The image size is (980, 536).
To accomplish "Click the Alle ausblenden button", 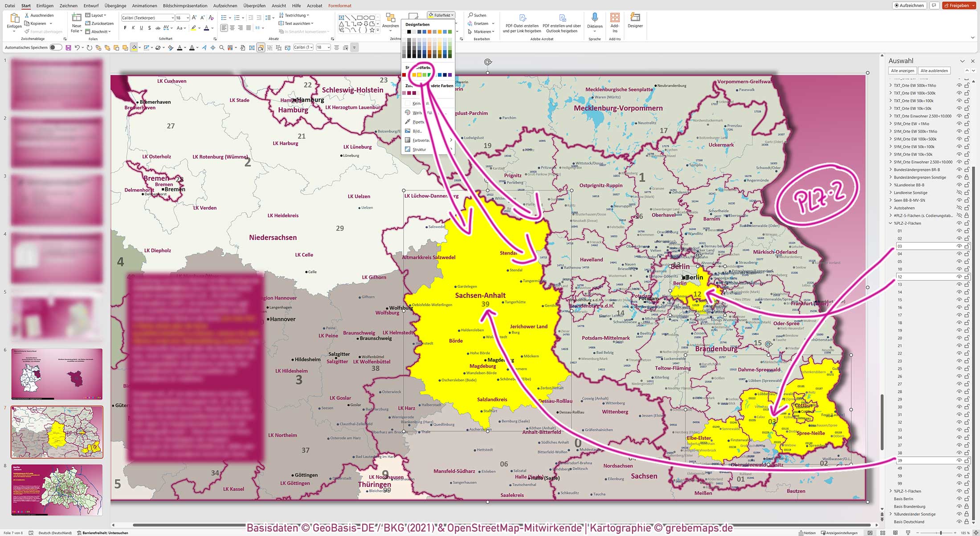I will (935, 70).
